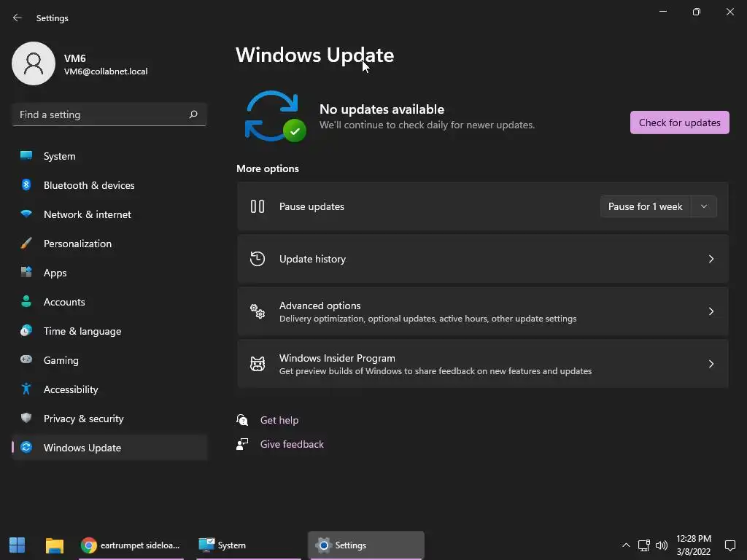The width and height of the screenshot is (747, 560).
Task: Click the Accessibility figure icon
Action: (x=26, y=389)
